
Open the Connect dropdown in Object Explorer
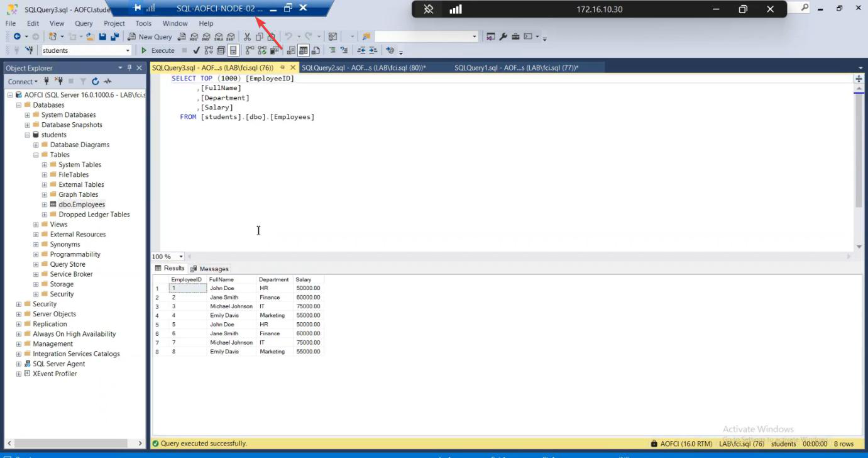pyautogui.click(x=23, y=81)
